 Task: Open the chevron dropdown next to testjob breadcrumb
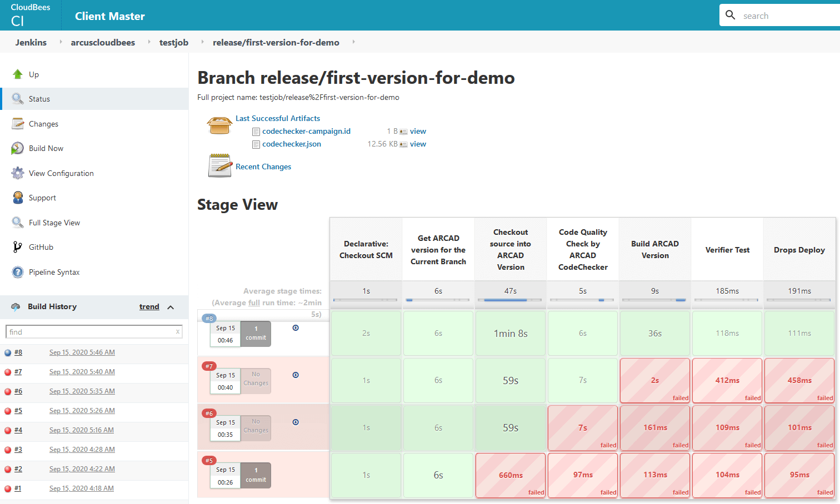click(x=201, y=42)
